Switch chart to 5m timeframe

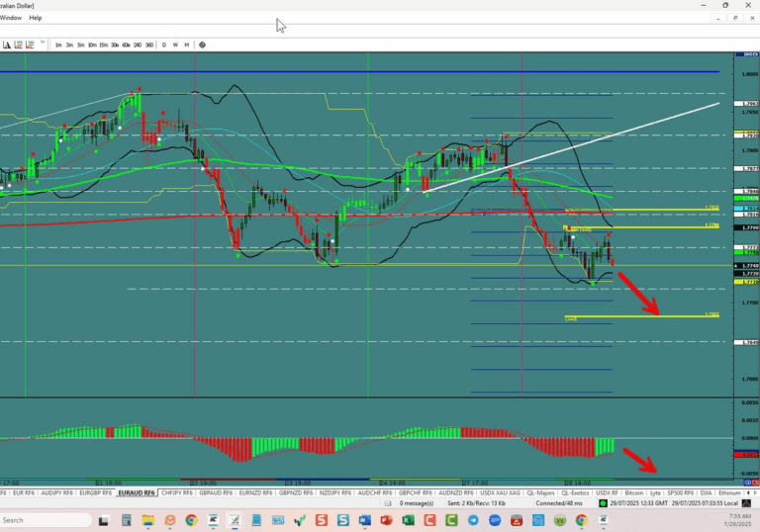click(80, 45)
